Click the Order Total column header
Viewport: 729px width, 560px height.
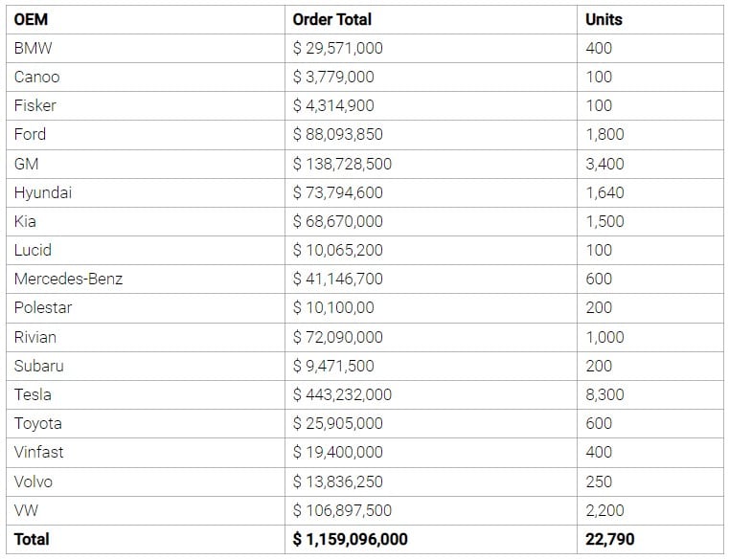[332, 19]
